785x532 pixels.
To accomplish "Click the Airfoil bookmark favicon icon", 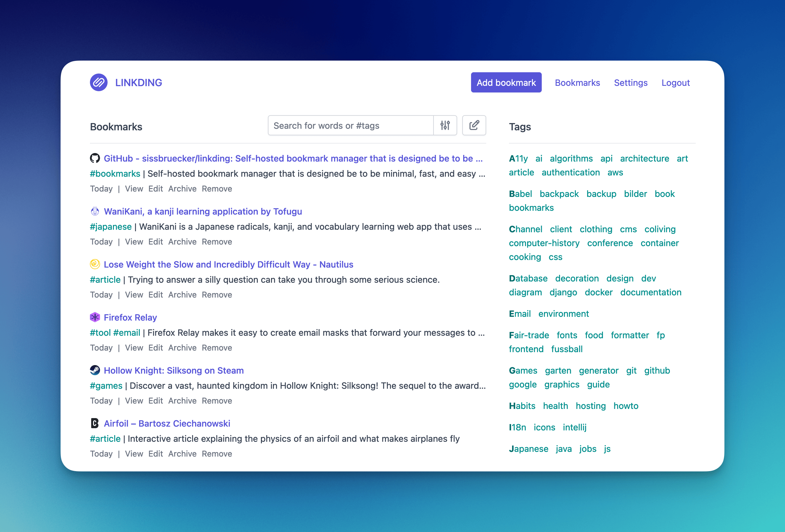I will pyautogui.click(x=95, y=423).
